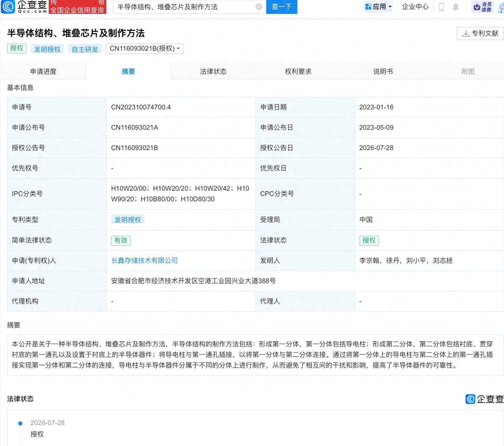This screenshot has width=504, height=446.
Task: Open the Qcc.com logo home link
Action: 24,7
